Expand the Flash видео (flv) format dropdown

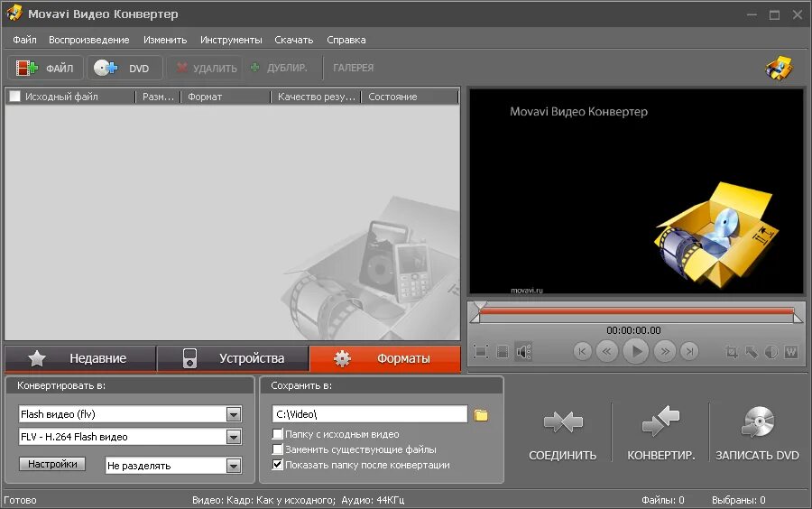[x=234, y=414]
